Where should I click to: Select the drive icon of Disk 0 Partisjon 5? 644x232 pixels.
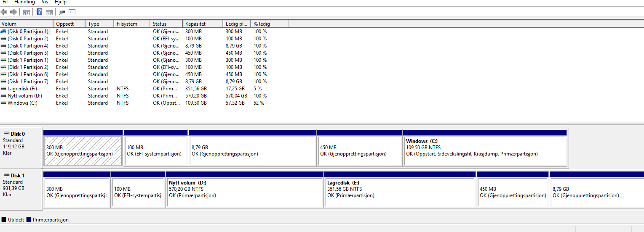click(x=3, y=53)
